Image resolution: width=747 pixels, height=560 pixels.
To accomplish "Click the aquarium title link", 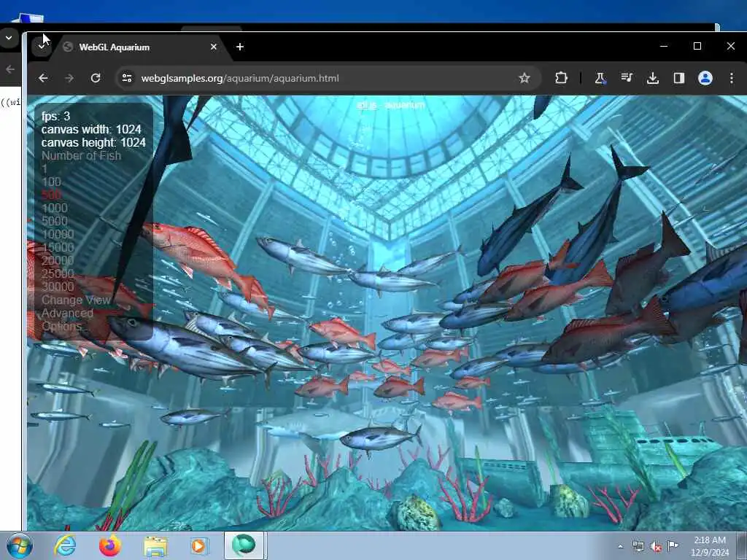I will click(405, 105).
